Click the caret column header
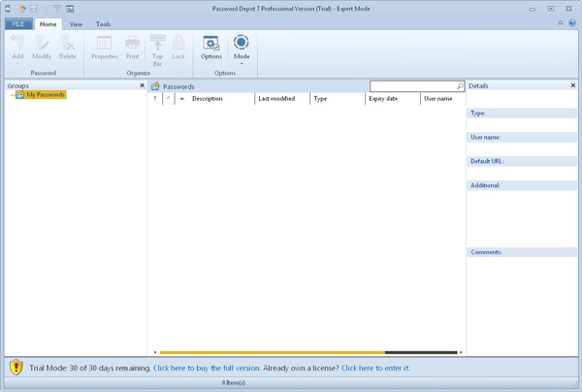 tap(168, 98)
